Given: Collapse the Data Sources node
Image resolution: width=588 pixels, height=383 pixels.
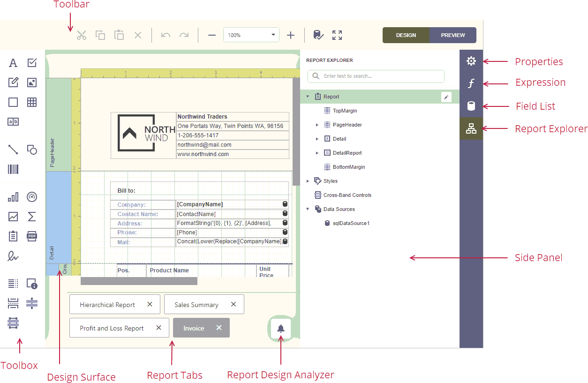Looking at the screenshot, I should tap(308, 210).
